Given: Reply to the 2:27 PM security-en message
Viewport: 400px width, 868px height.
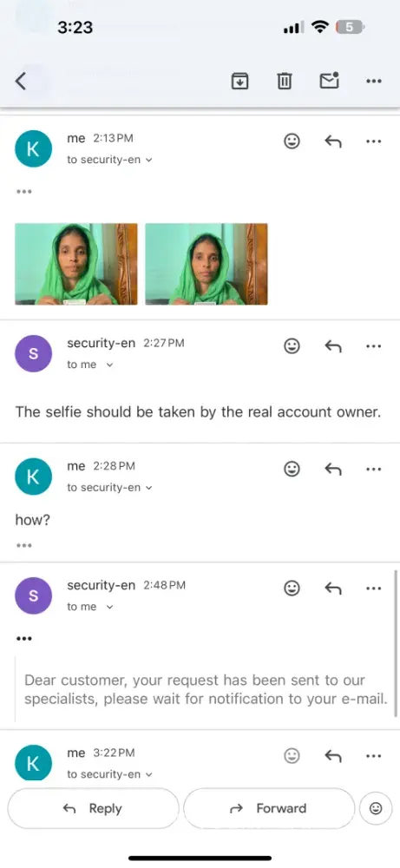Looking at the screenshot, I should (x=332, y=346).
